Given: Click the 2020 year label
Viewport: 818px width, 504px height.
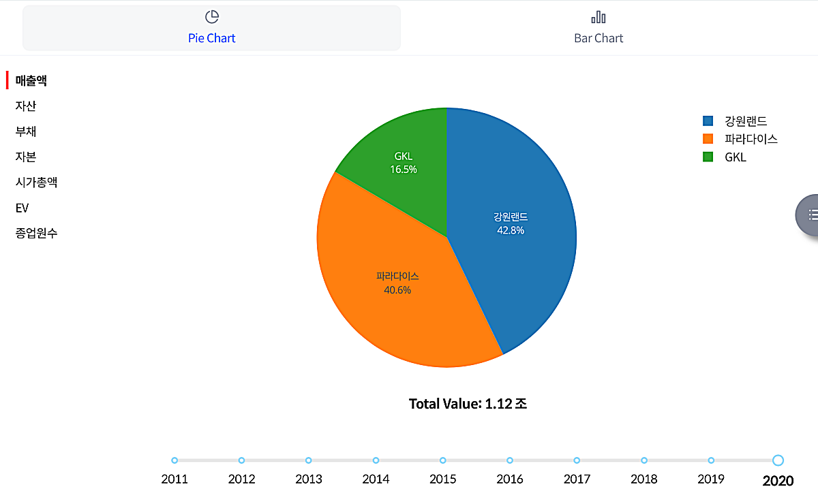Looking at the screenshot, I should (x=778, y=481).
